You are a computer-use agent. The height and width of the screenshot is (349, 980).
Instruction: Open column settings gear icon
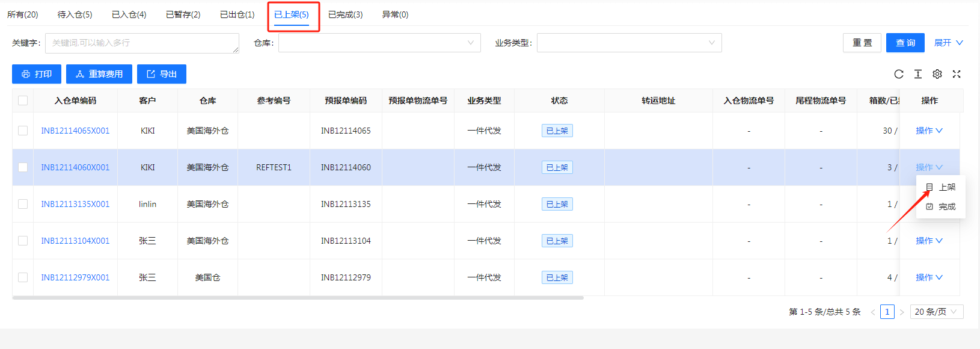tap(937, 74)
